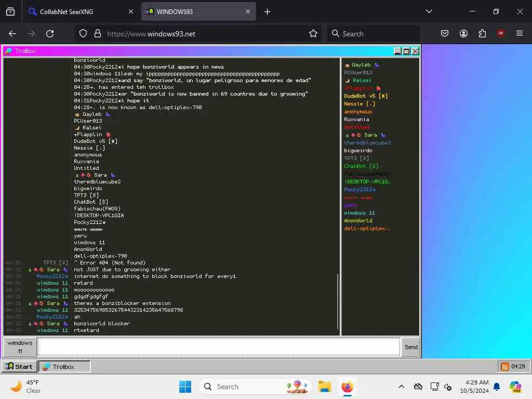Viewport: 532px width, 399px height.
Task: Close the Trollbox window
Action: [x=415, y=51]
